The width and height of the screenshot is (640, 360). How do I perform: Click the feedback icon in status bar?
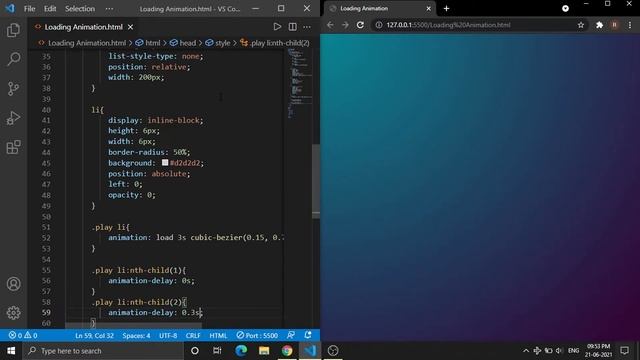(291, 335)
